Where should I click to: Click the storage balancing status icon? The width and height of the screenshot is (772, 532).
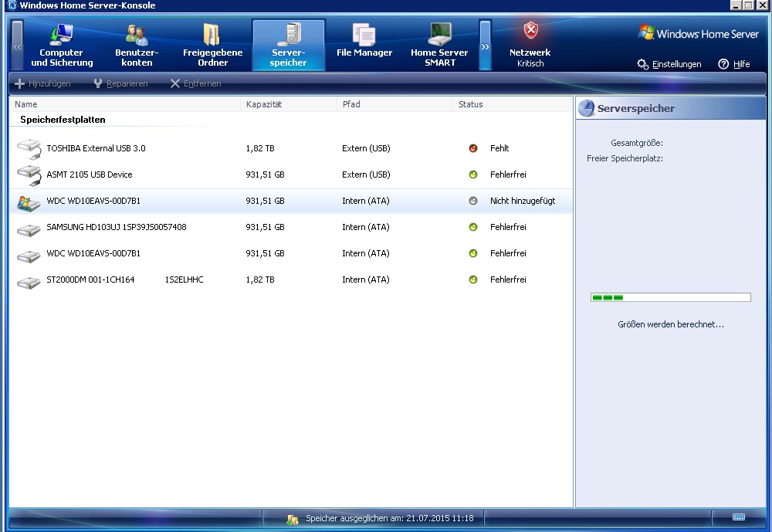point(293,519)
